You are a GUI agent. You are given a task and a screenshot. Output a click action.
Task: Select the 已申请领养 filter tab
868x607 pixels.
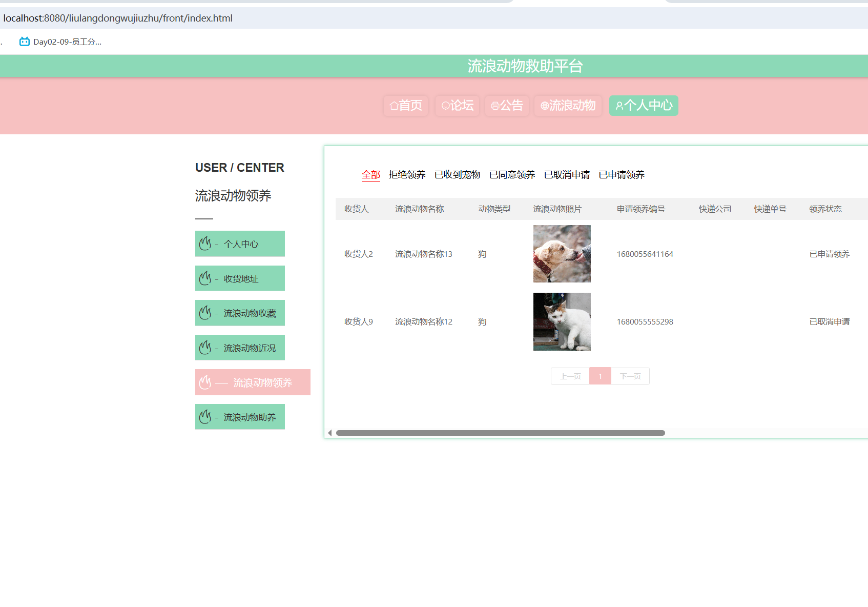pos(622,175)
